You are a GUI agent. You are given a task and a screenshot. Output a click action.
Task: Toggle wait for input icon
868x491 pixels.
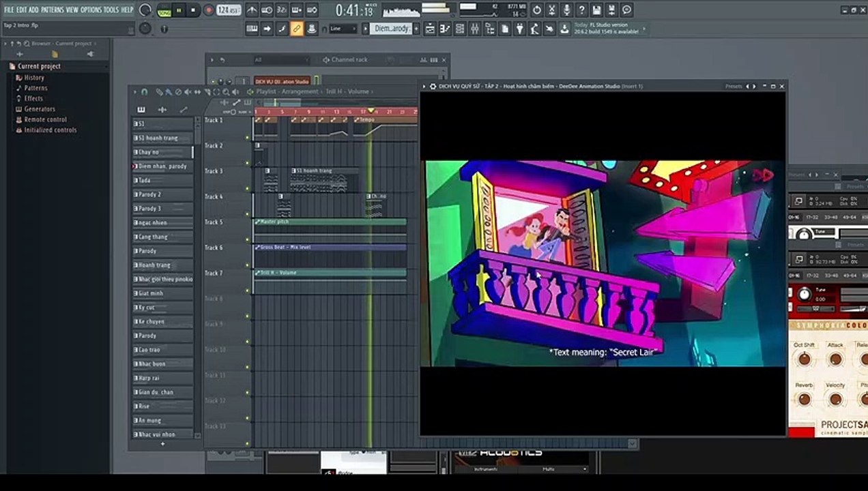pyautogui.click(x=267, y=10)
